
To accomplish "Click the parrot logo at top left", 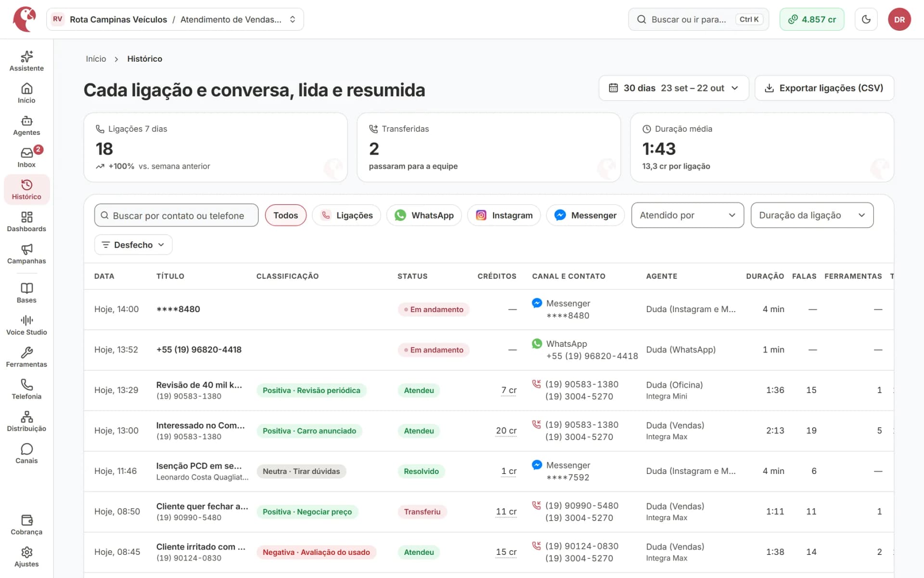I will 25,19.
